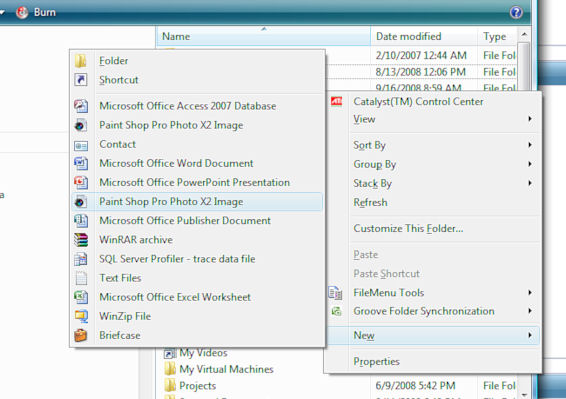Click the Folder icon in New submenu
This screenshot has width=566, height=399.
click(x=80, y=61)
